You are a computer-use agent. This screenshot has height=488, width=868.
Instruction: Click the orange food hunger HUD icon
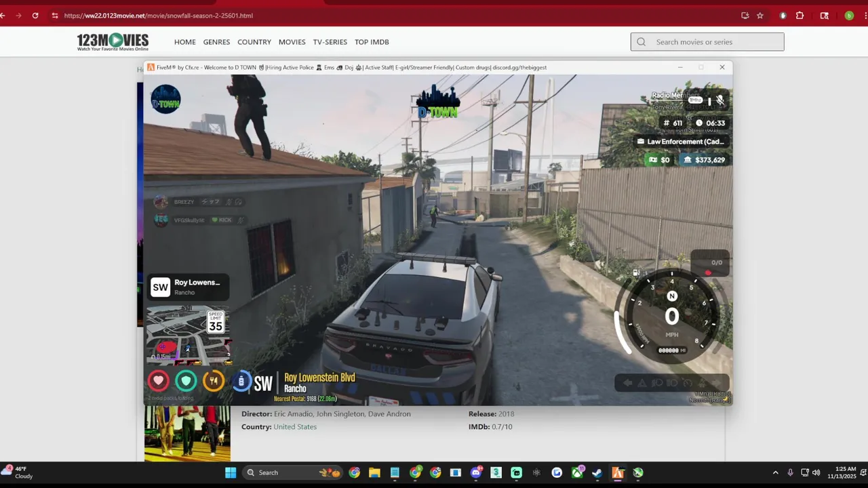click(x=214, y=381)
